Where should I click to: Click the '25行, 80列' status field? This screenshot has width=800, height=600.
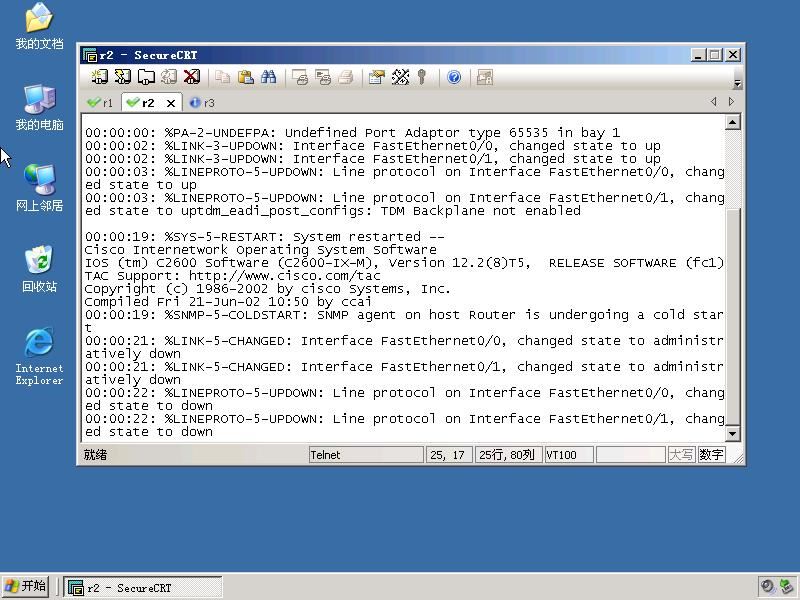507,455
